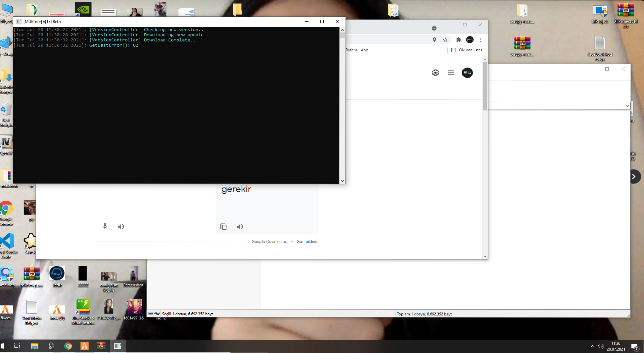Click the right arrow chevron on desktop edge

pos(634,177)
